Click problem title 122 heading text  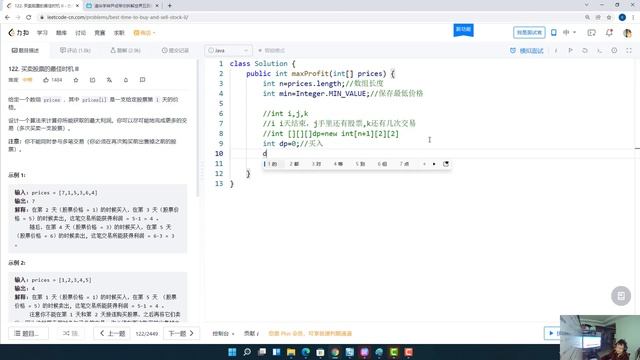coord(43,69)
